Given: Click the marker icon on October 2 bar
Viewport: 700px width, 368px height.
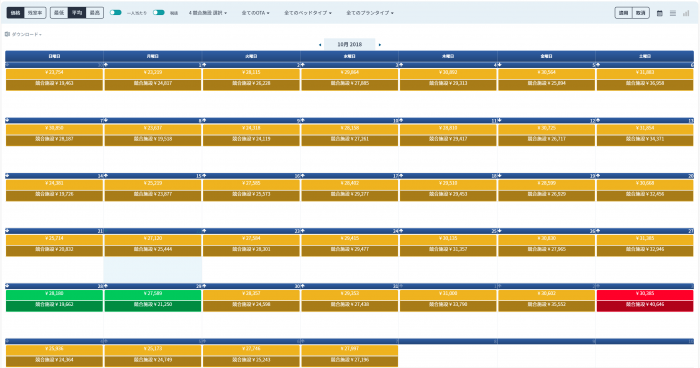Looking at the screenshot, I should [x=204, y=65].
